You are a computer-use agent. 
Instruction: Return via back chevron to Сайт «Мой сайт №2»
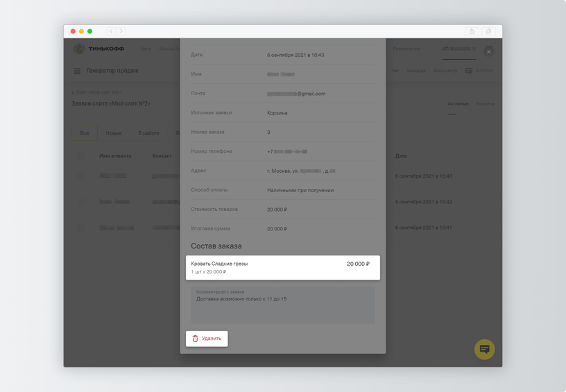tap(96, 92)
